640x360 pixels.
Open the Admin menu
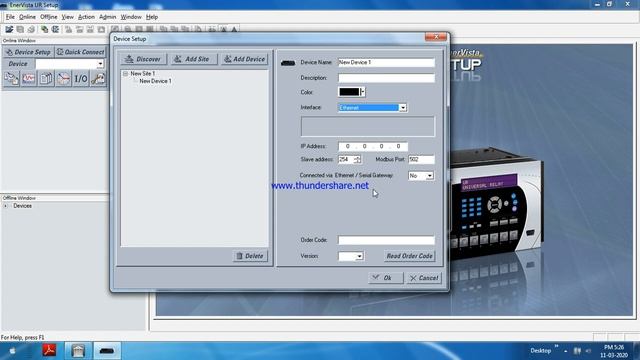click(108, 17)
